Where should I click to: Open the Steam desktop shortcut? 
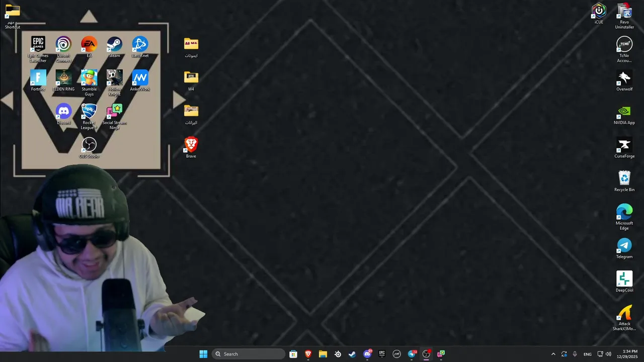point(114,47)
